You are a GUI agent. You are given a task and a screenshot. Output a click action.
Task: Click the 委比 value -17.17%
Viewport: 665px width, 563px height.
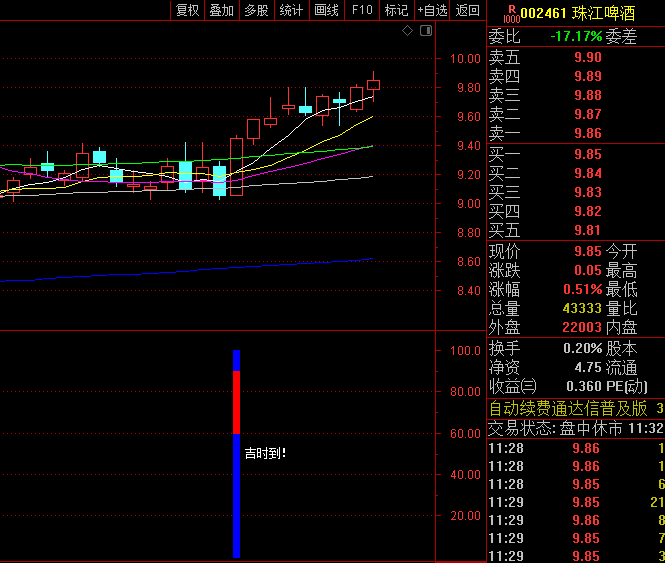point(576,36)
